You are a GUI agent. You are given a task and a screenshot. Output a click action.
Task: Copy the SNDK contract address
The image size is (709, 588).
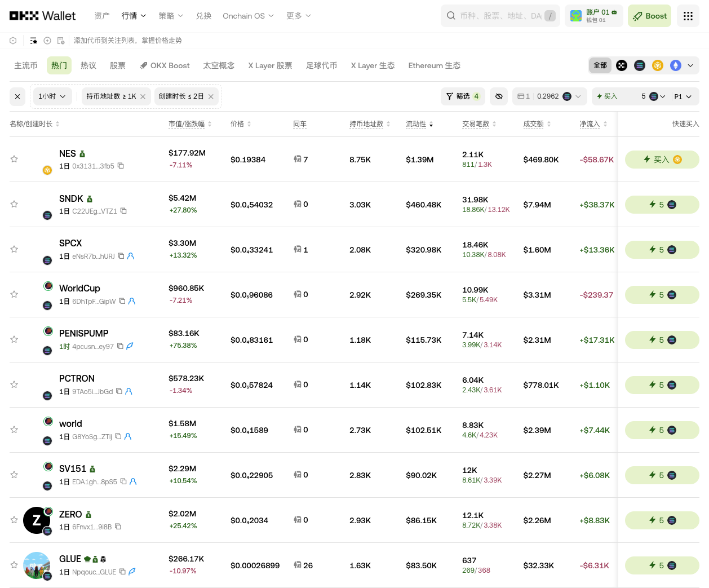coord(123,211)
